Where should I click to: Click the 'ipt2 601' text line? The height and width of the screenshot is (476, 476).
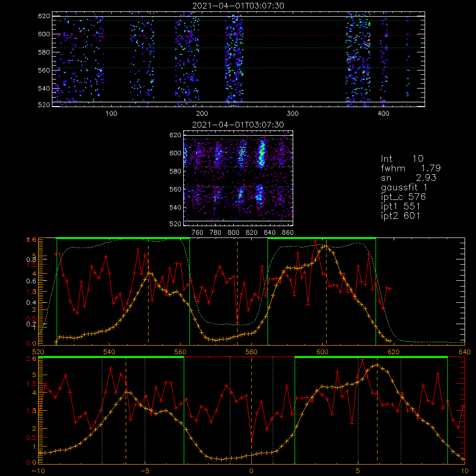click(400, 216)
